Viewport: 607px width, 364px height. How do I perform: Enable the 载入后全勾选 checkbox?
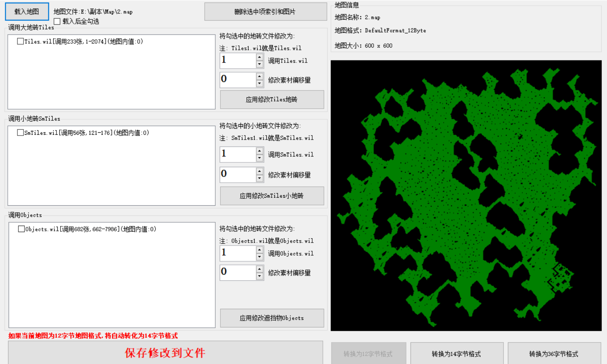57,22
